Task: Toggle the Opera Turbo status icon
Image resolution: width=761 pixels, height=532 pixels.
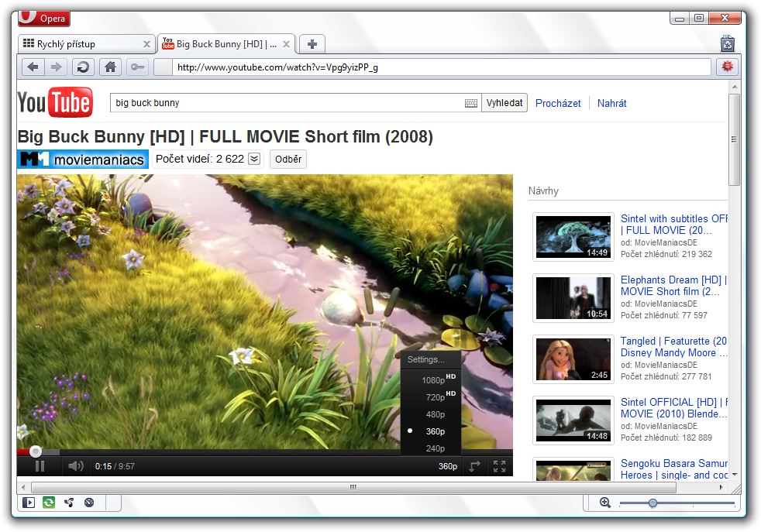Action: click(89, 503)
